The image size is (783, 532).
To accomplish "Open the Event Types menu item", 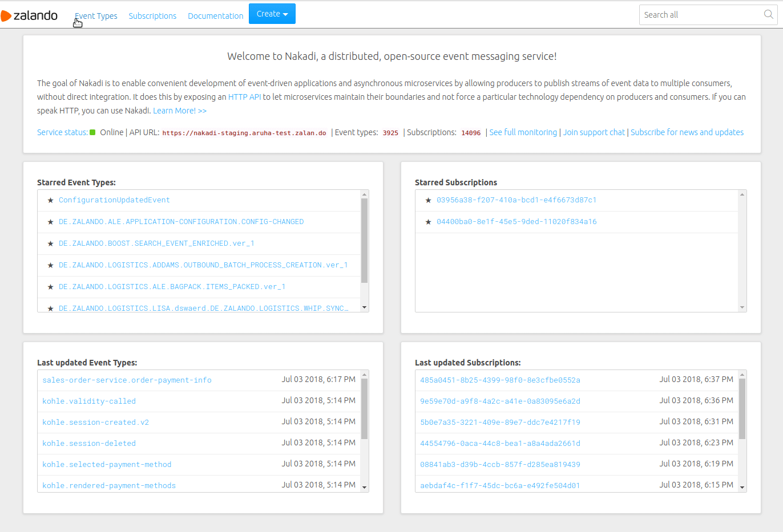I will click(96, 16).
